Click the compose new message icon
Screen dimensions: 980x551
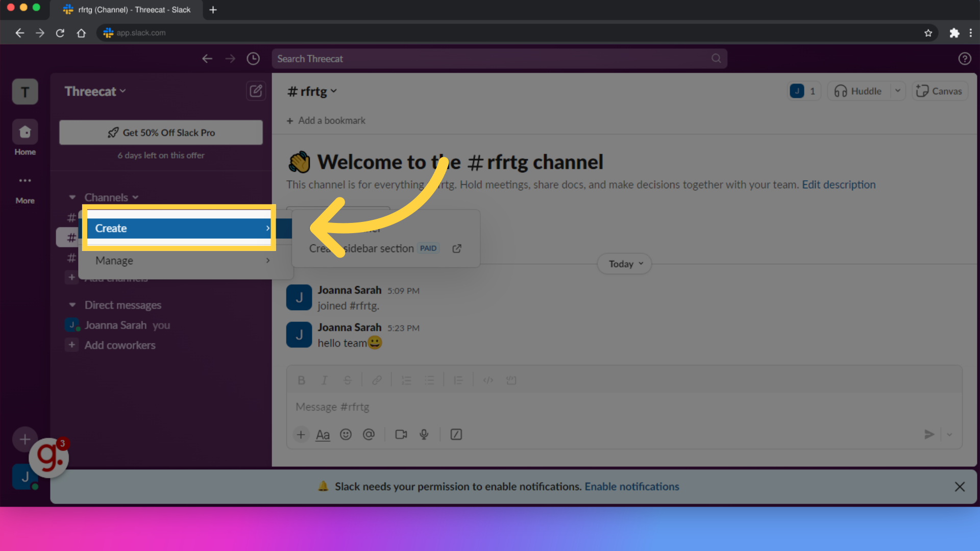coord(256,91)
